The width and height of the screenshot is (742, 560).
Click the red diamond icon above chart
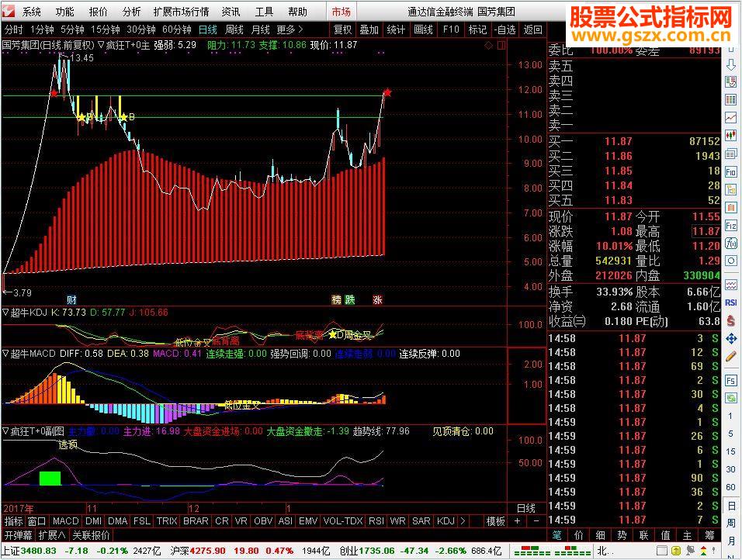coord(489,46)
